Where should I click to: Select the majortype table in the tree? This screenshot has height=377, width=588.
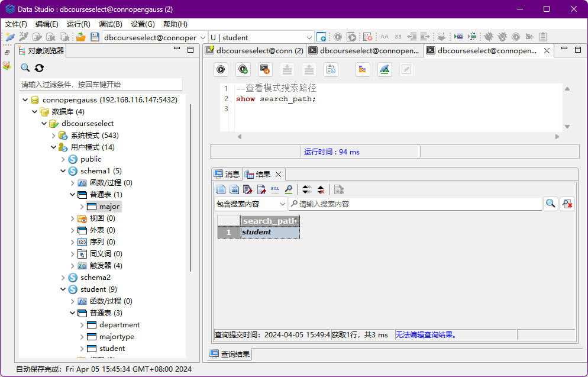click(x=117, y=337)
